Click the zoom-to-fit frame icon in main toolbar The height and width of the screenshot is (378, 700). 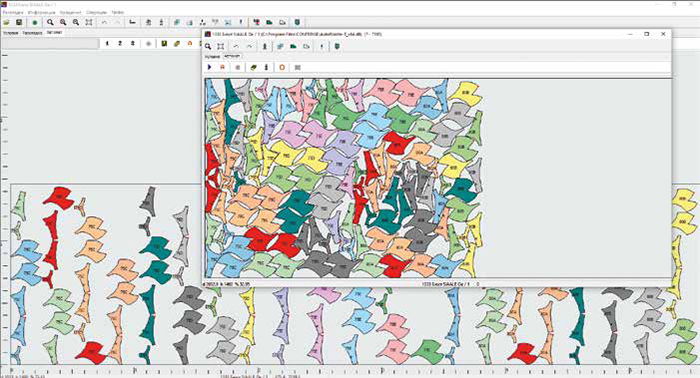pos(89,22)
